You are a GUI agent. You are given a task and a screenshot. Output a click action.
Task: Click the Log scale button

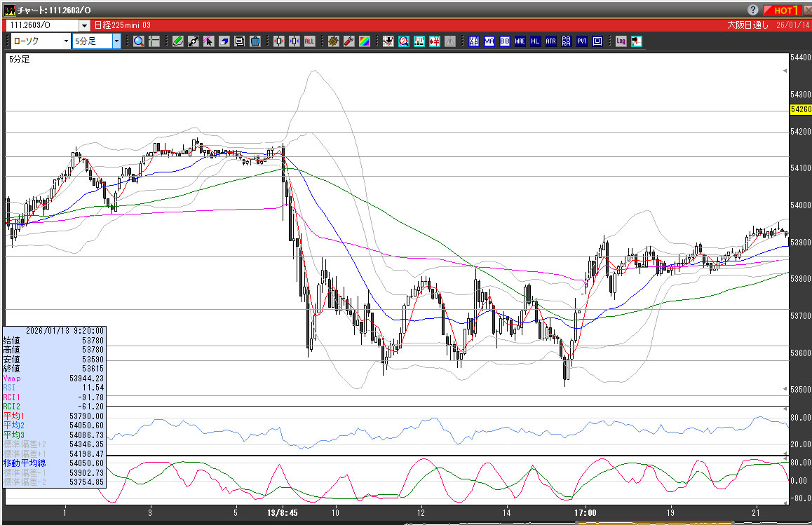(x=621, y=41)
